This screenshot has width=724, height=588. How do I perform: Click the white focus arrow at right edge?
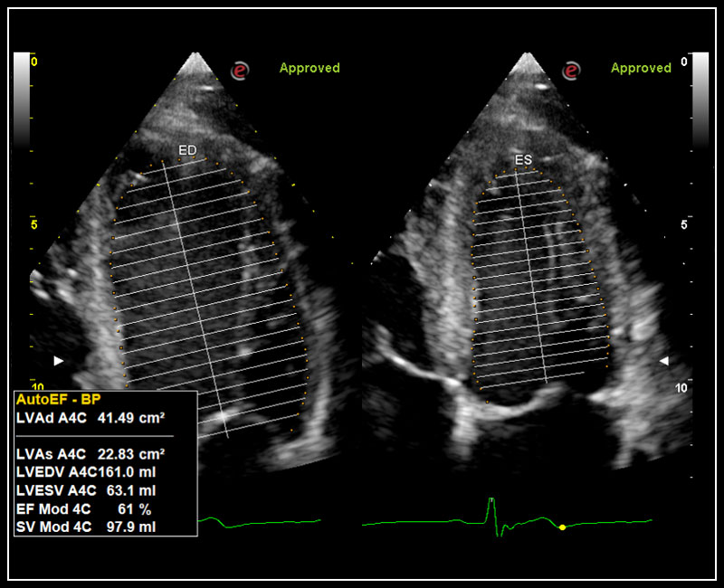[x=663, y=361]
